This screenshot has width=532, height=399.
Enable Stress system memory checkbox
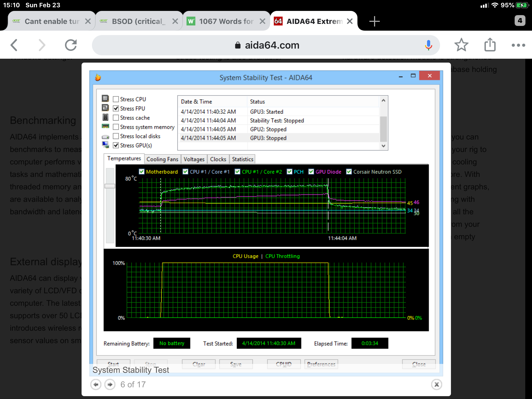pyautogui.click(x=116, y=127)
